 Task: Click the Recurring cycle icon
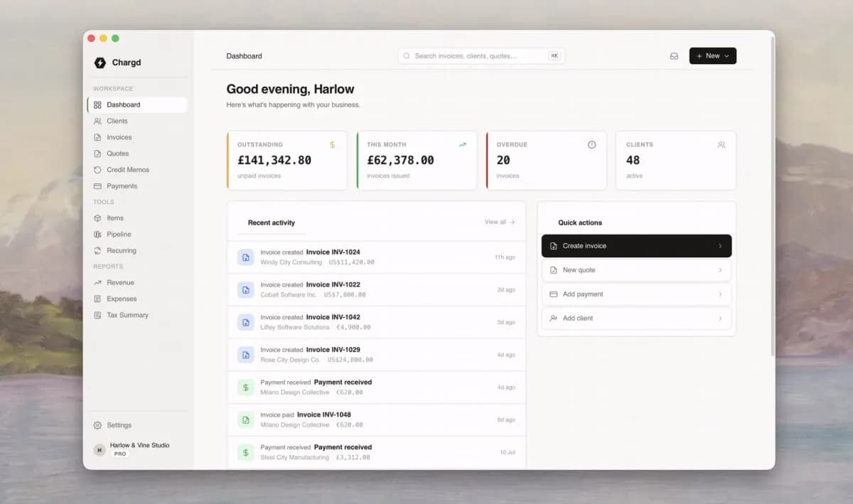(97, 251)
